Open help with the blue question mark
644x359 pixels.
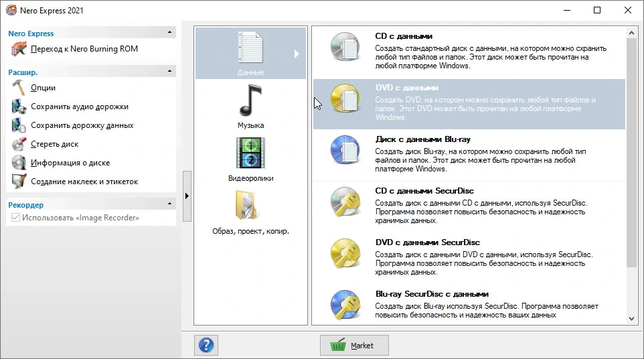pyautogui.click(x=206, y=345)
